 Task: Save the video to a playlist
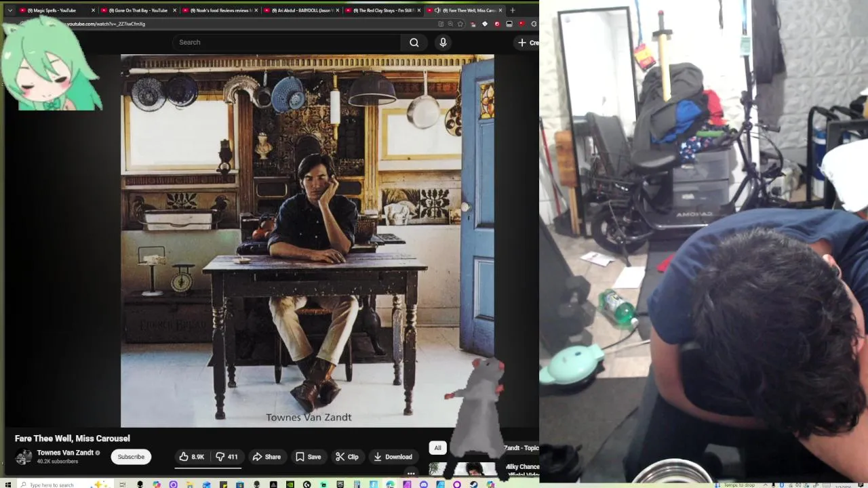tap(308, 457)
